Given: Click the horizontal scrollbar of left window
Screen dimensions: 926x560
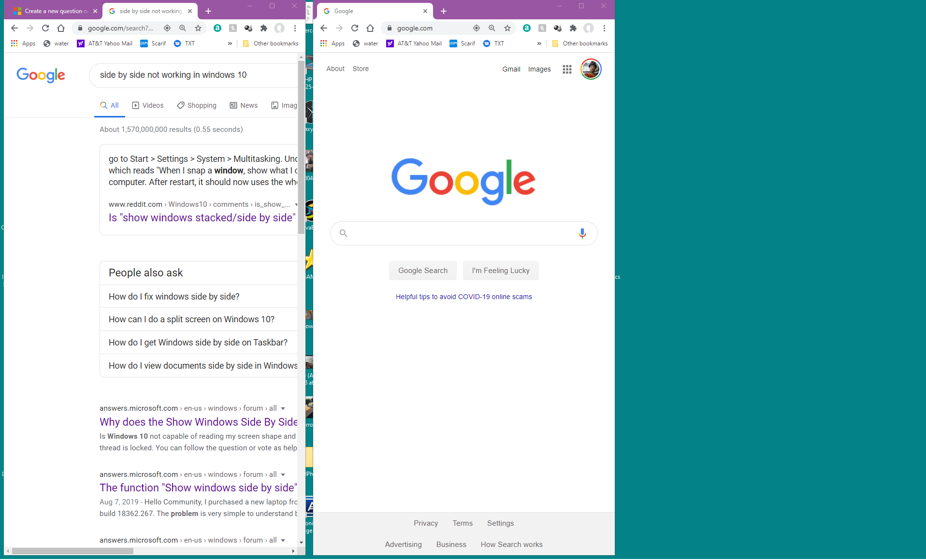Looking at the screenshot, I should pos(72,551).
